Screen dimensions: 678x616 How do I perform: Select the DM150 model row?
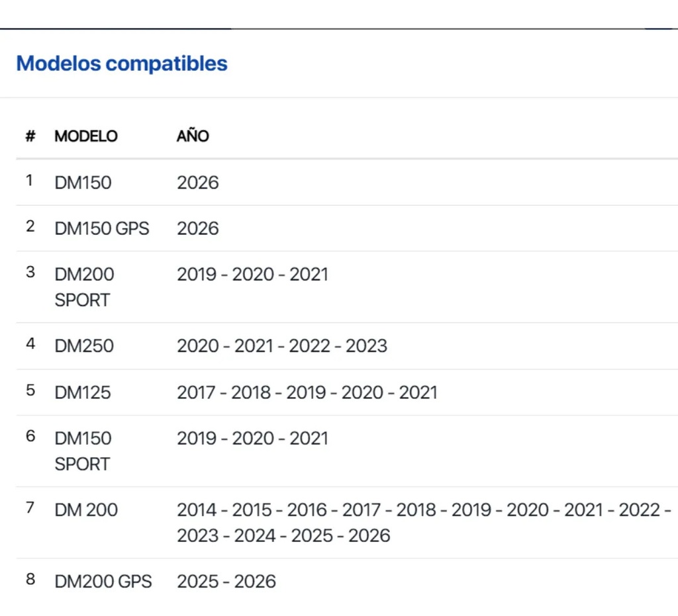[x=347, y=183]
